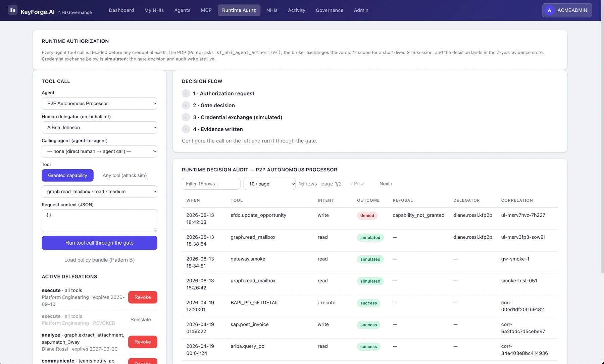Click the OUTCOME column header
This screenshot has width=604, height=364.
tap(368, 200)
